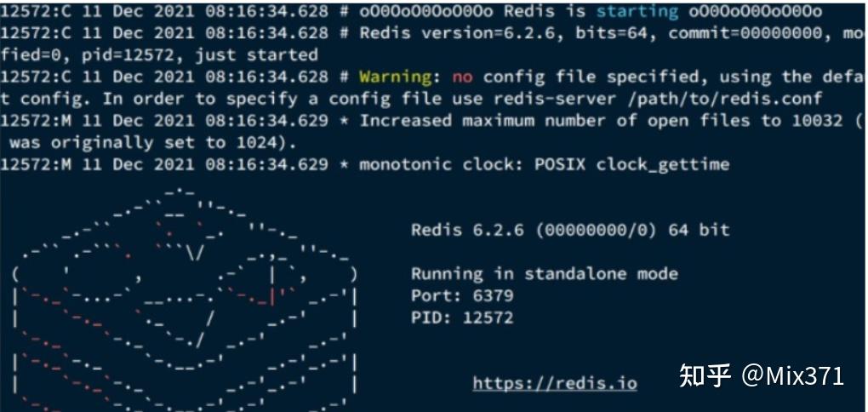Click the first log line timestamp 08:16:34.628

267,11
